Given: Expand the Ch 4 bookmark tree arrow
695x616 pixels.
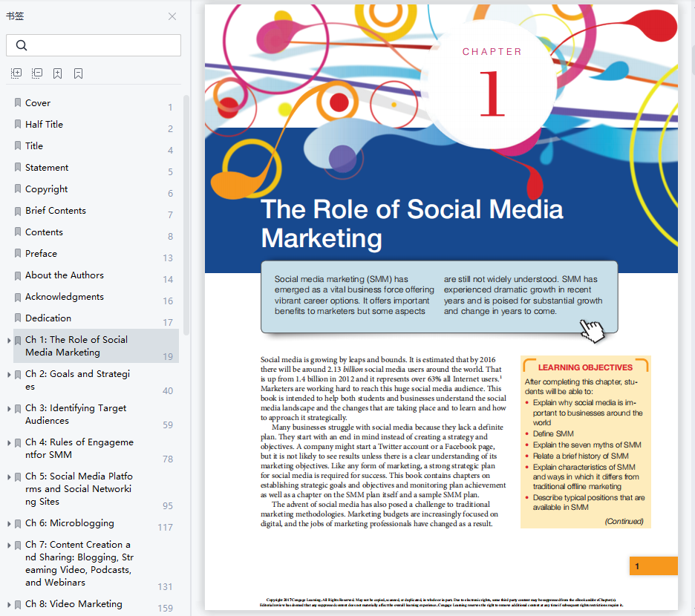Looking at the screenshot, I should pos(9,443).
